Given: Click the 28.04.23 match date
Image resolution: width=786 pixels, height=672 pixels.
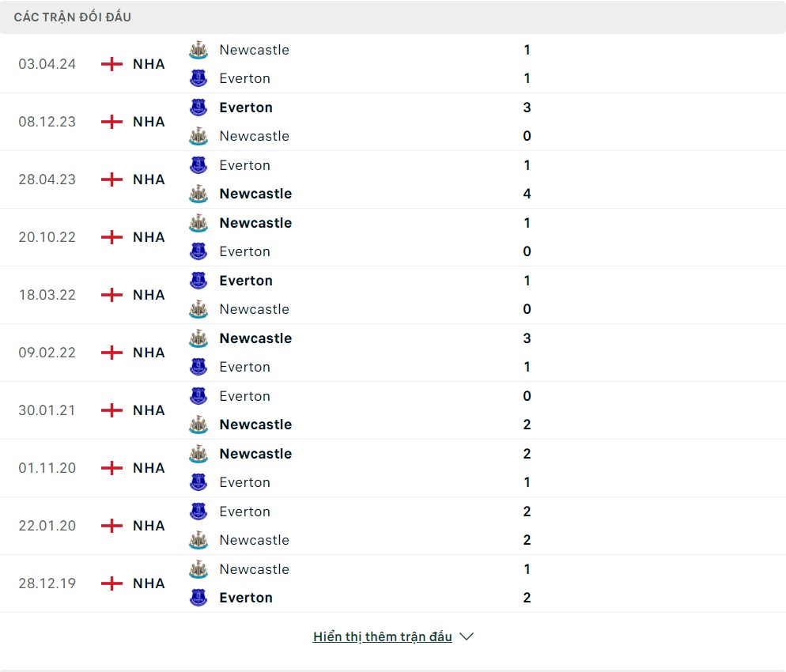Looking at the screenshot, I should (47, 179).
